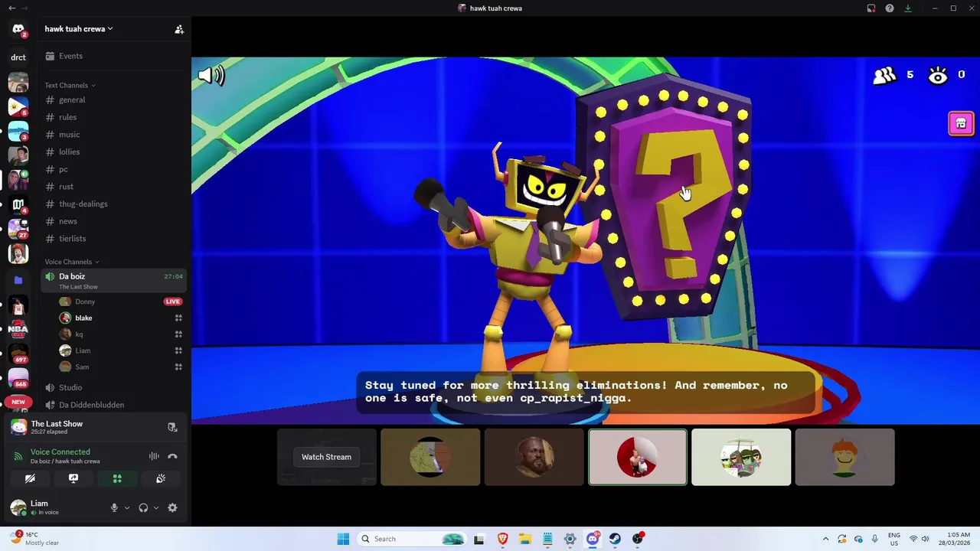Viewport: 980px width, 551px height.
Task: Show hidden system tray icons
Action: [825, 539]
